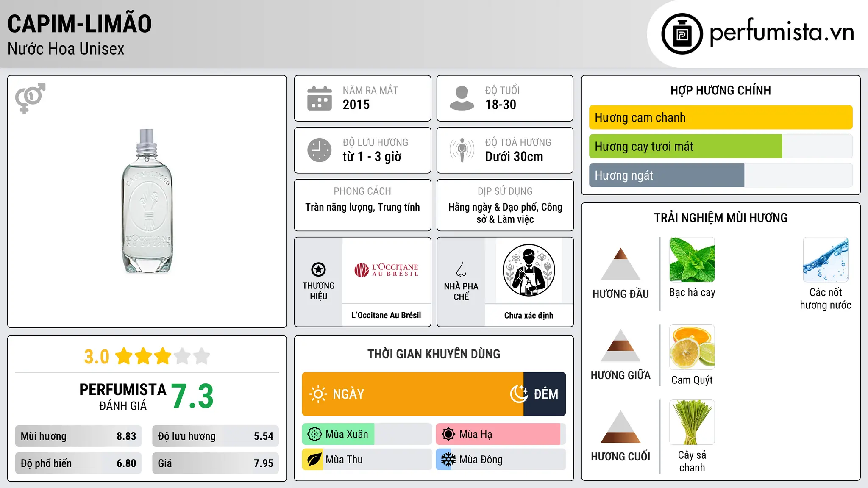Click the Độ phổ biến 6.80 score row
The height and width of the screenshot is (488, 868).
78,463
